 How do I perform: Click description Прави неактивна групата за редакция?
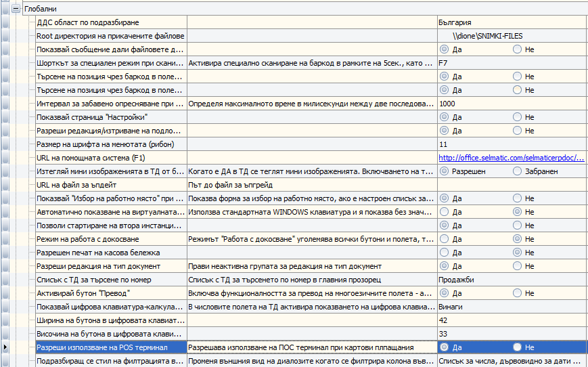click(312, 266)
